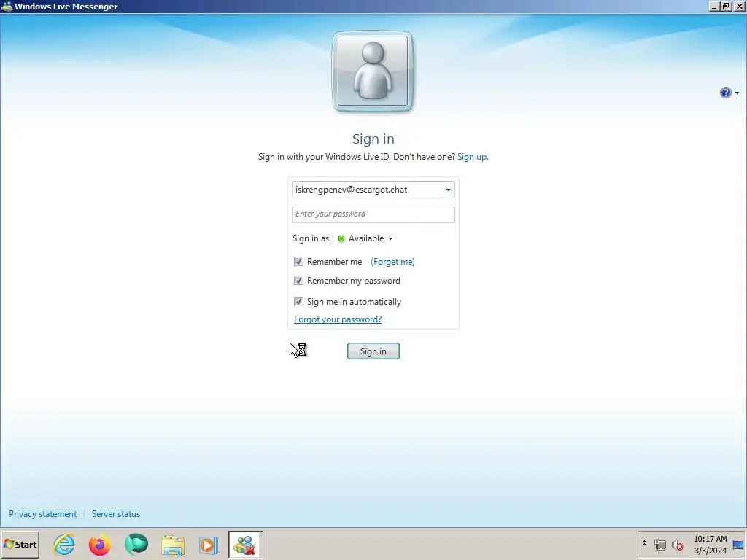Select Windows Live Messenger taskbar button

(x=245, y=545)
